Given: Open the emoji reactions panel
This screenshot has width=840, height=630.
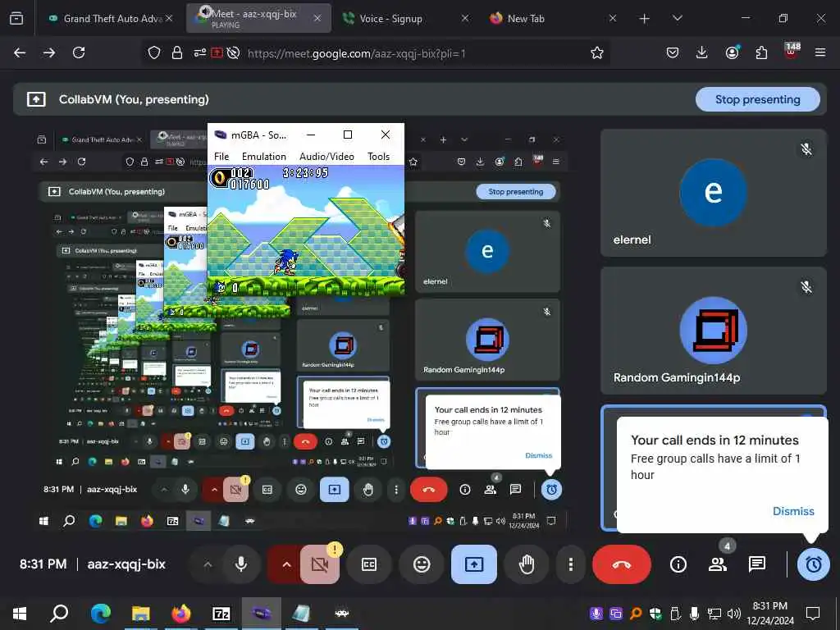Looking at the screenshot, I should tap(422, 564).
